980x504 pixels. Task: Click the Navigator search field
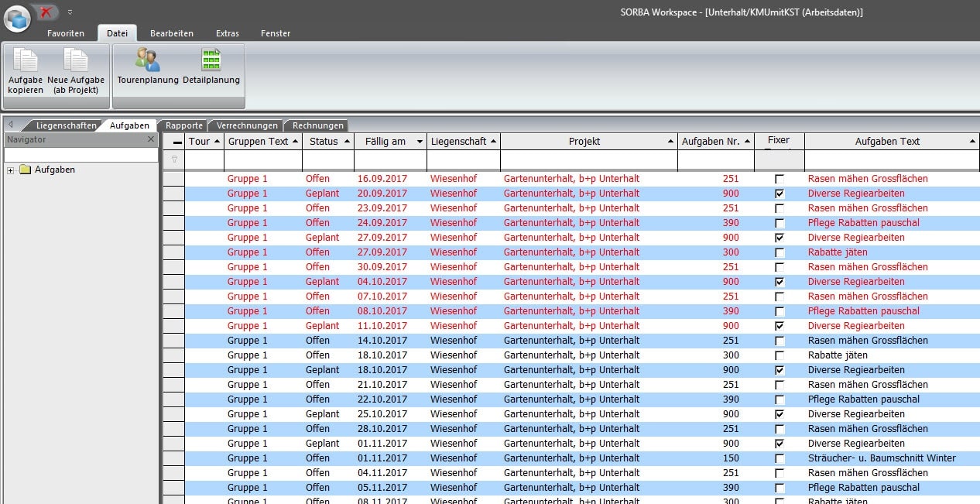[81, 155]
